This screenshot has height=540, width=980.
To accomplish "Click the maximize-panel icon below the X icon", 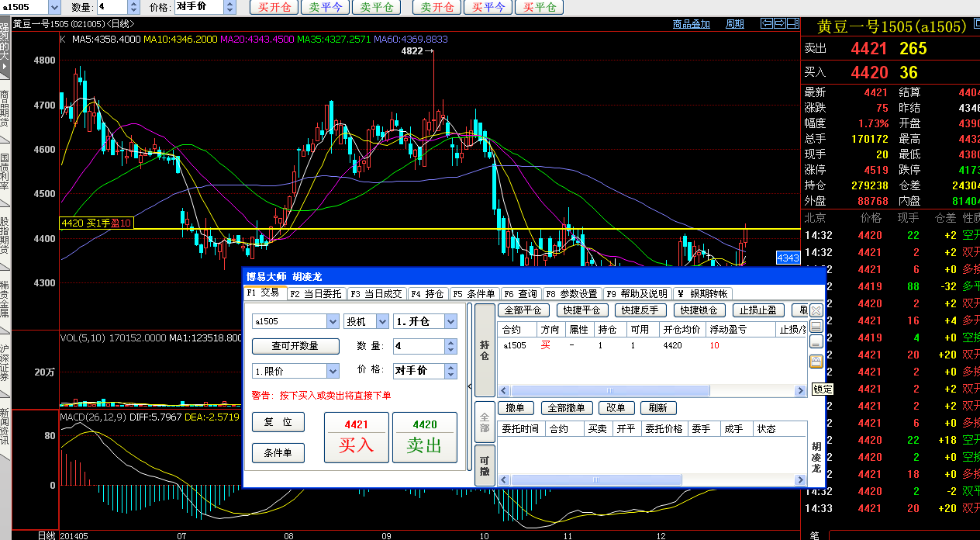I will [816, 327].
